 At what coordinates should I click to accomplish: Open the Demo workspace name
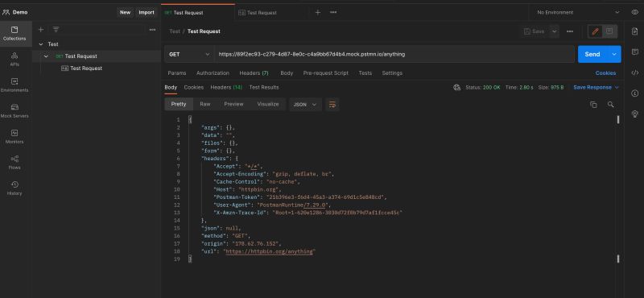click(20, 12)
